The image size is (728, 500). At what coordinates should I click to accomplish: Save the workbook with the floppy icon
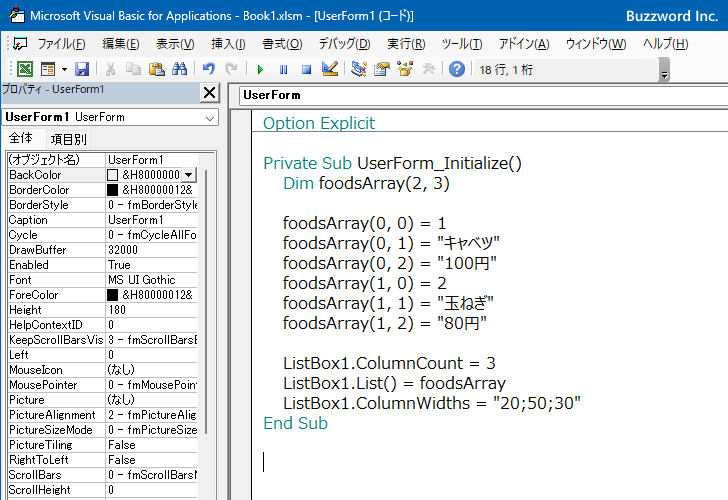point(82,70)
